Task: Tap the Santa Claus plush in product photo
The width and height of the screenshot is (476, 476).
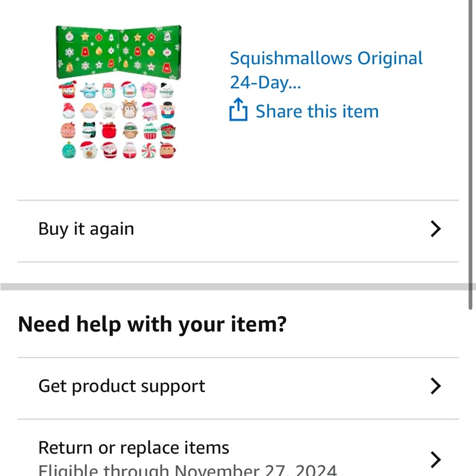Action: pos(109,150)
